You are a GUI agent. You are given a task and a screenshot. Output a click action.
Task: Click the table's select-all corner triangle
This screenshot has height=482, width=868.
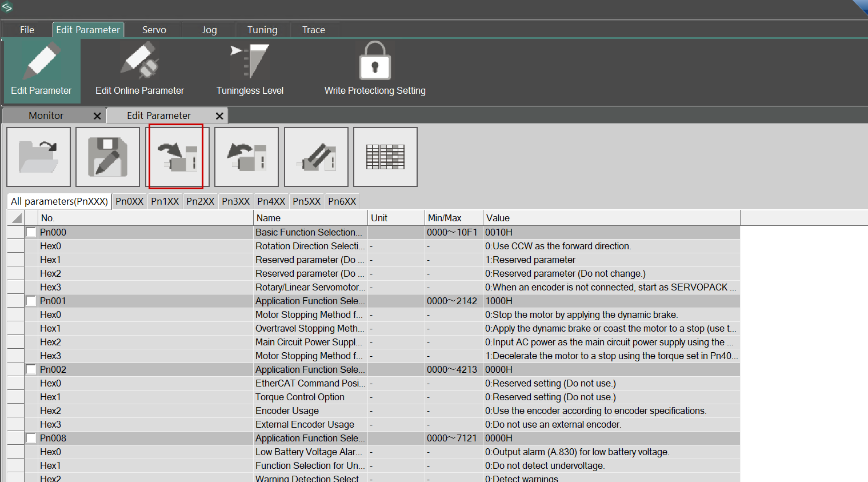[x=17, y=218]
